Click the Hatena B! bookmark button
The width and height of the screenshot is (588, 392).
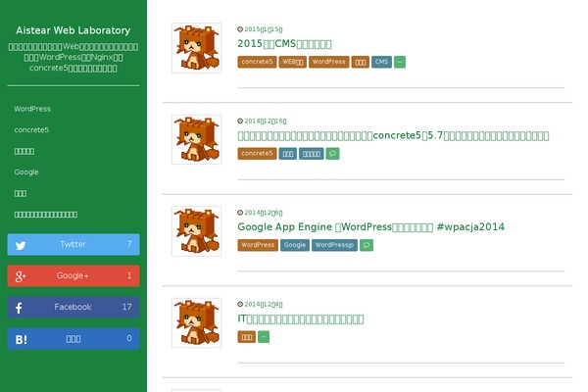(73, 339)
